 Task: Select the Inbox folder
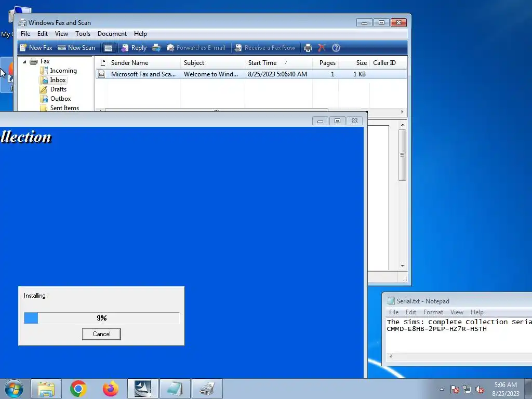tap(58, 80)
